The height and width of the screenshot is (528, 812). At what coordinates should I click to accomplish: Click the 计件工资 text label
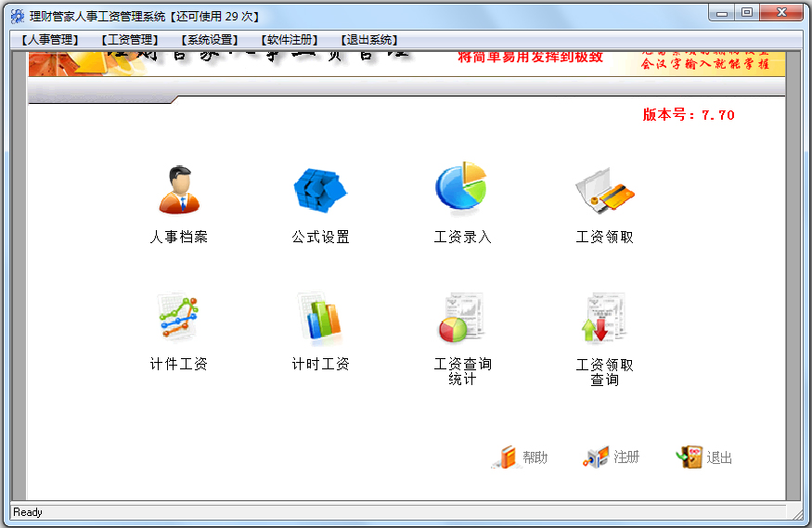pyautogui.click(x=179, y=364)
